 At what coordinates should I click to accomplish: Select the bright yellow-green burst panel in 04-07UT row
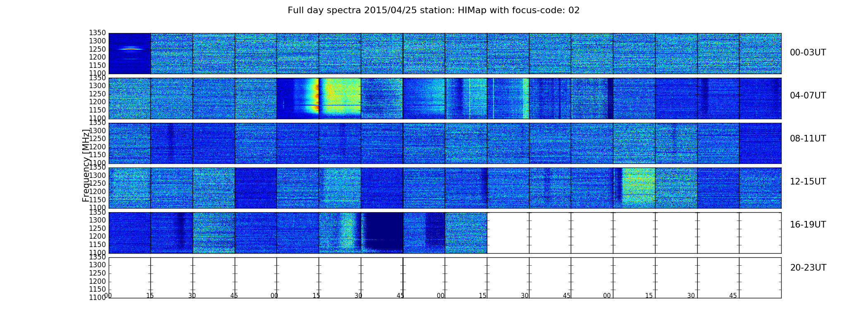click(x=340, y=98)
